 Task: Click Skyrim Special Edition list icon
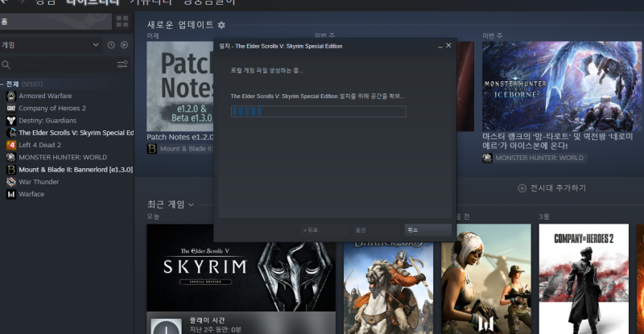click(11, 133)
